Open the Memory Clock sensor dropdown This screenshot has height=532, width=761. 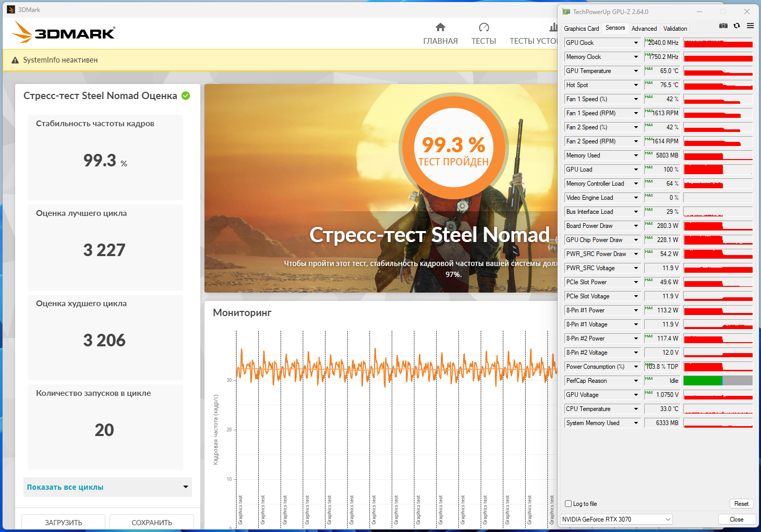pyautogui.click(x=636, y=57)
